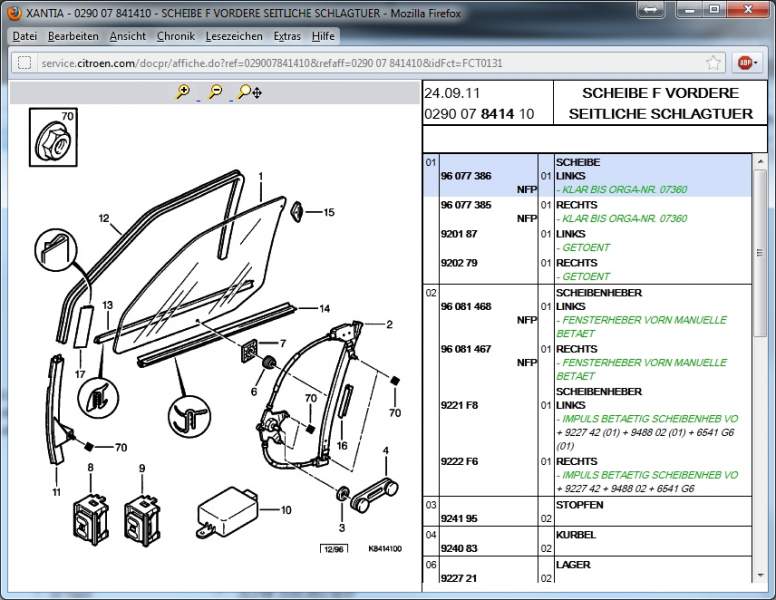
Task: Open the Datei menu
Action: pyautogui.click(x=25, y=36)
